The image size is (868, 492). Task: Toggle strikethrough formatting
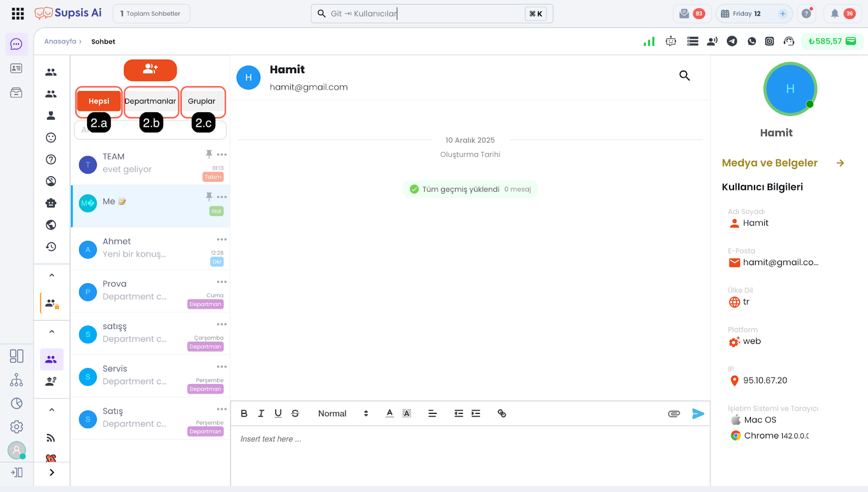tap(295, 413)
